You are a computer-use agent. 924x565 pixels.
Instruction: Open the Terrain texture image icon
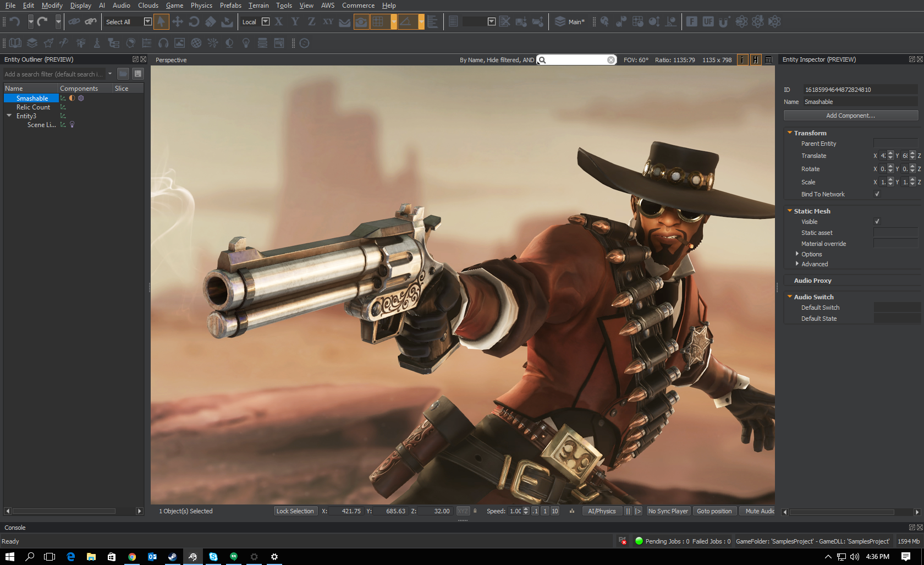click(x=180, y=43)
